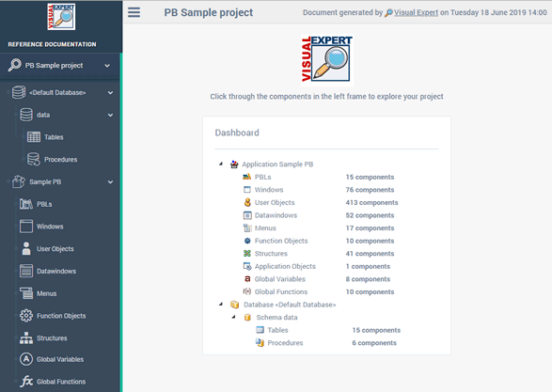Viewport: 552px width, 392px height.
Task: Open Tables under Schema data in dashboard
Action: point(277,330)
